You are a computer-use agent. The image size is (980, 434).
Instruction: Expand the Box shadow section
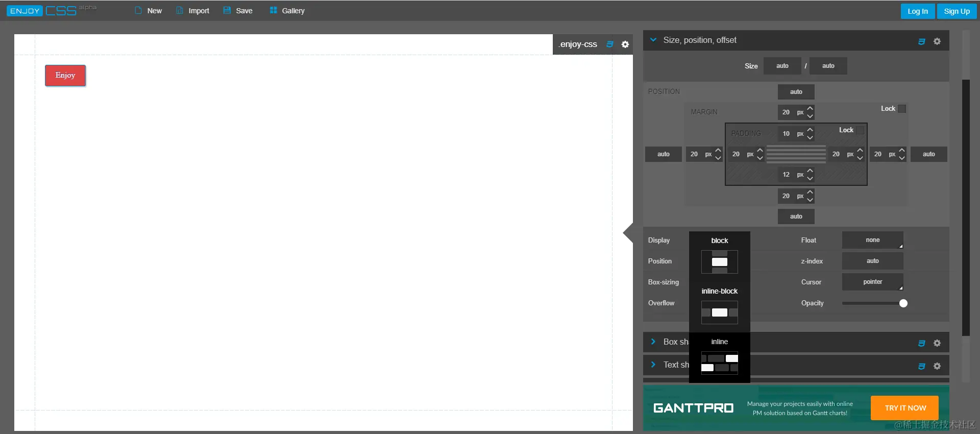click(x=653, y=342)
